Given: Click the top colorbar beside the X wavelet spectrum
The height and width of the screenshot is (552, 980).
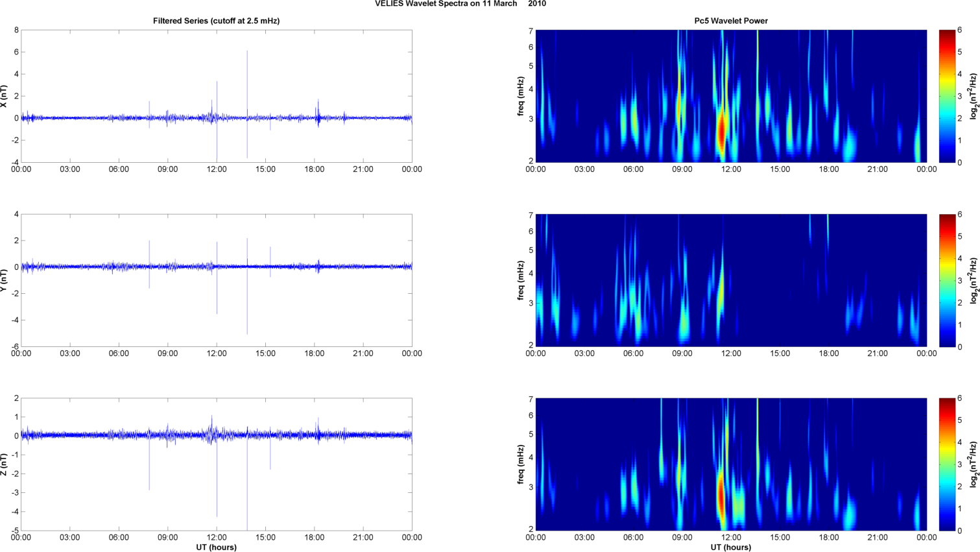Looking at the screenshot, I should pyautogui.click(x=947, y=96).
